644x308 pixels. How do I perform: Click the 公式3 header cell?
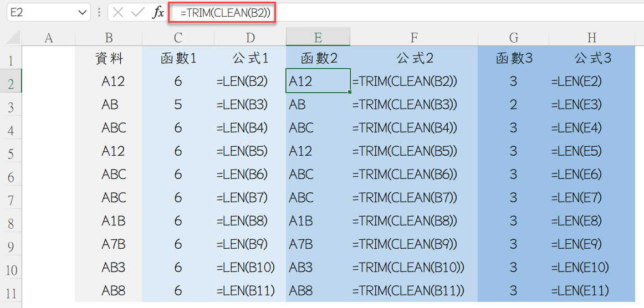(591, 58)
